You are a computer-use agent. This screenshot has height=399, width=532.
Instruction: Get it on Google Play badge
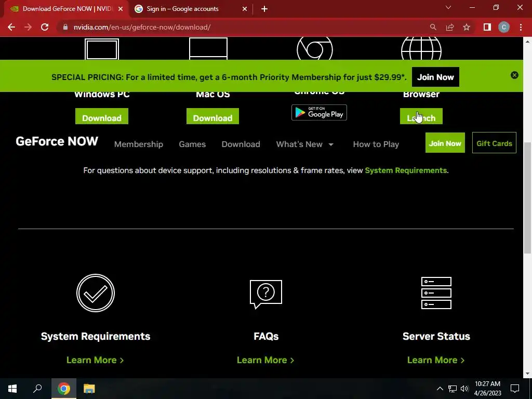pos(319,113)
